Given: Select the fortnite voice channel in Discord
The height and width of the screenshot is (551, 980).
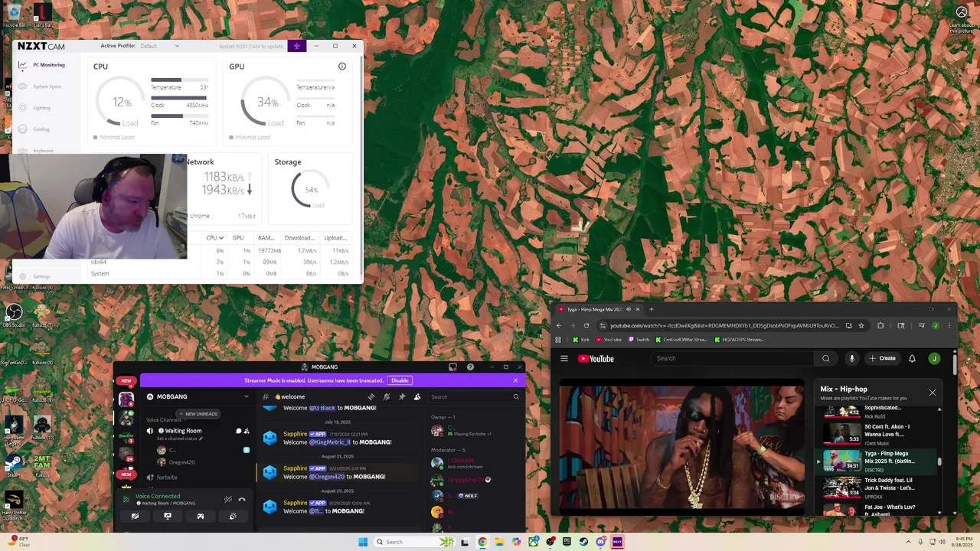Looking at the screenshot, I should (166, 478).
